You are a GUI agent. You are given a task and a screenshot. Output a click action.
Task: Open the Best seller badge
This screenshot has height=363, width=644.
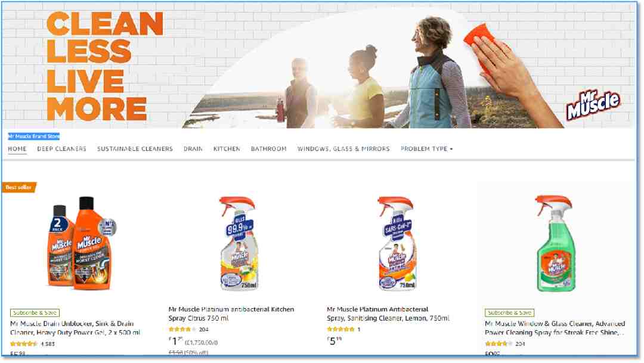[x=19, y=187]
